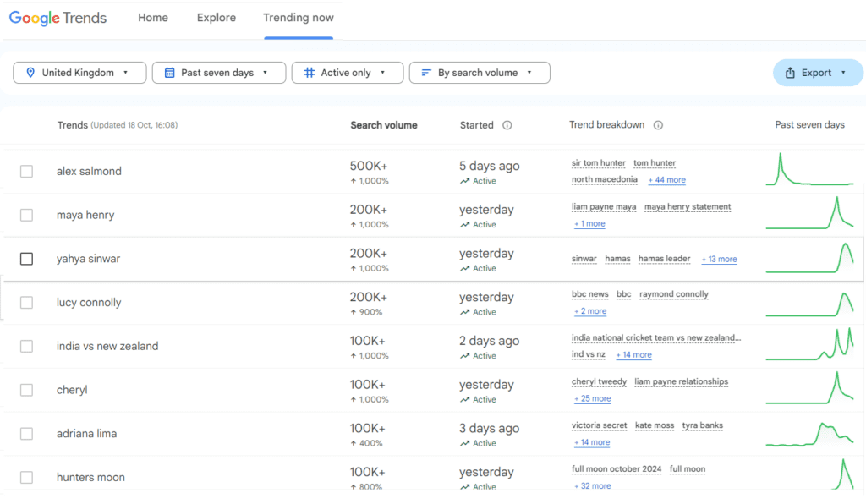
Task: Expand +1 more for maya henry
Action: tap(589, 223)
